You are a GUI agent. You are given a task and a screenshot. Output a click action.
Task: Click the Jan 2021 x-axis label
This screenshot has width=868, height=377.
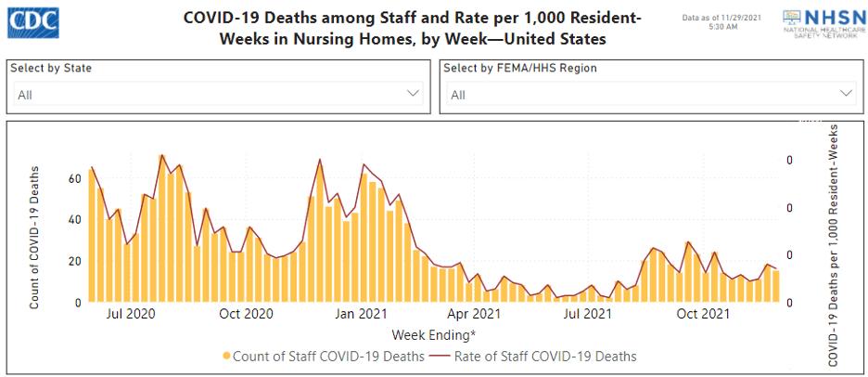[360, 315]
